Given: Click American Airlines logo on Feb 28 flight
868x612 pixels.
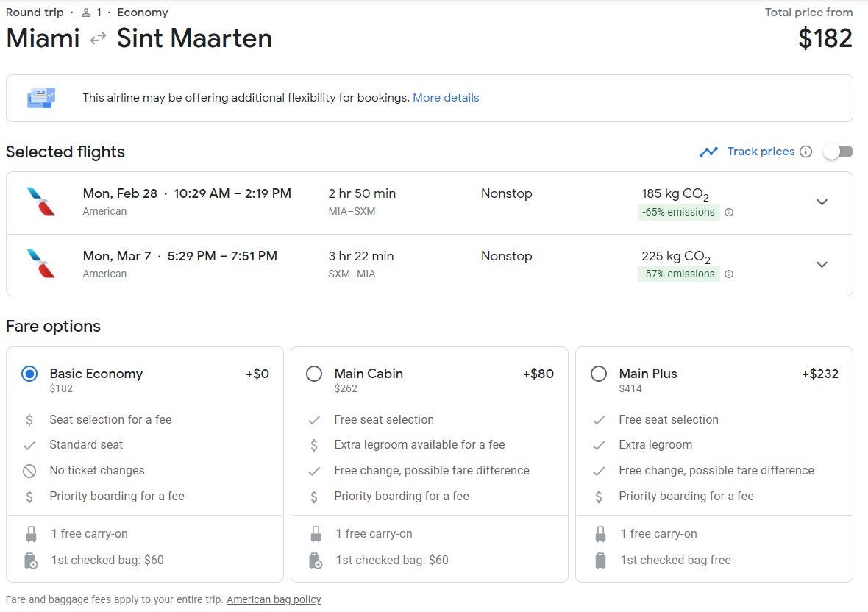Looking at the screenshot, I should pos(41,202).
